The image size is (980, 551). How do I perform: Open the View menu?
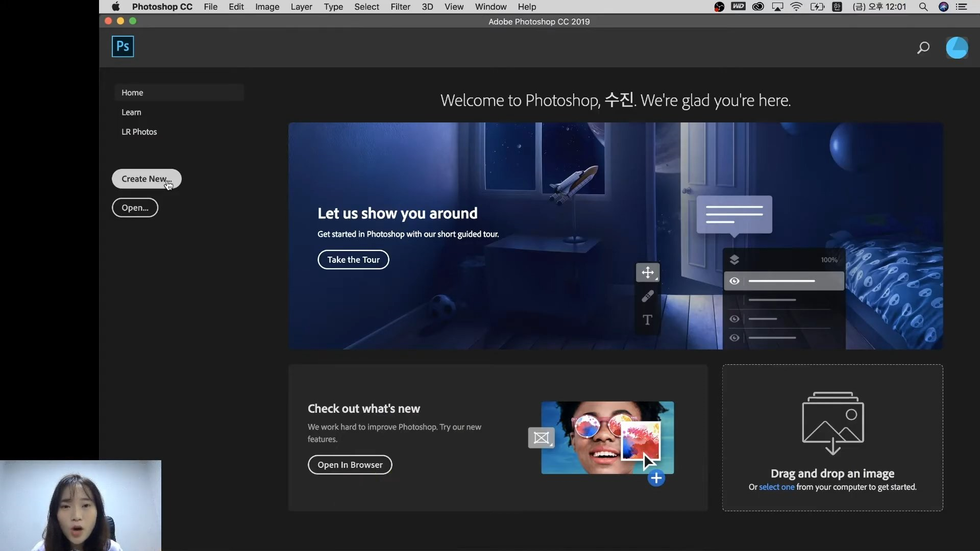click(x=454, y=7)
